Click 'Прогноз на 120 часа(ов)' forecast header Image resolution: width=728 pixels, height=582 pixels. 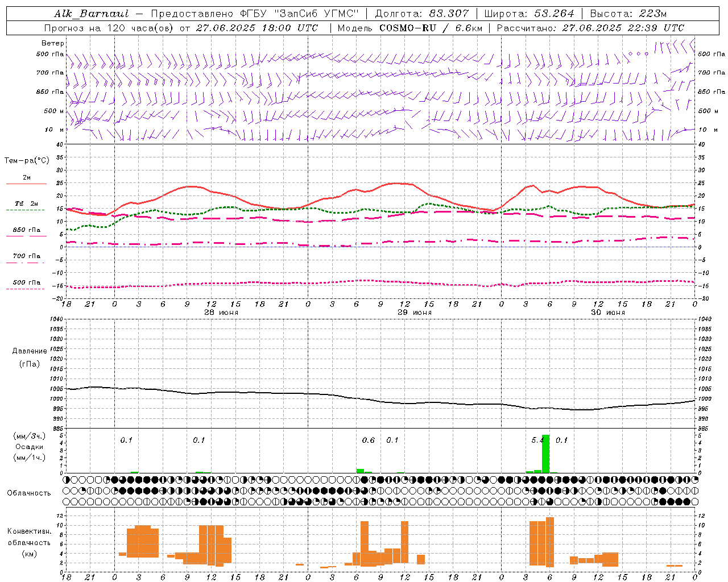pyautogui.click(x=109, y=28)
